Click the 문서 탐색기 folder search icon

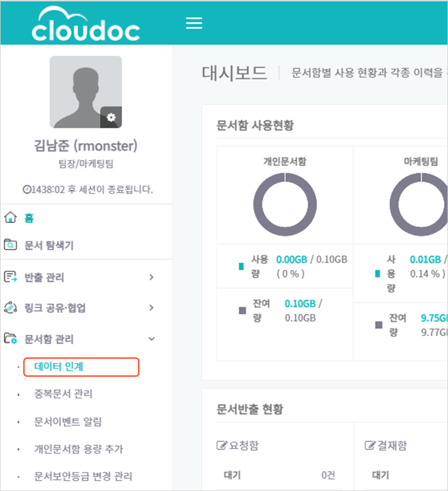[10, 245]
